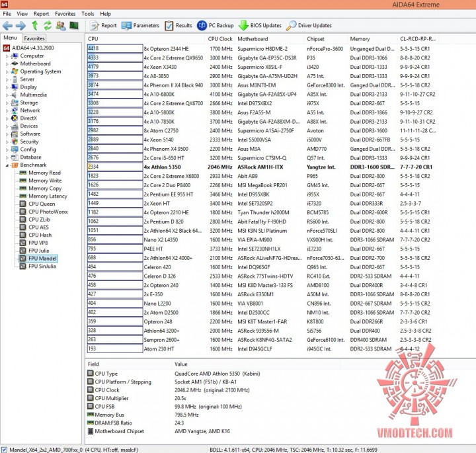Open the File menu
476x453 pixels.
[x=7, y=14]
